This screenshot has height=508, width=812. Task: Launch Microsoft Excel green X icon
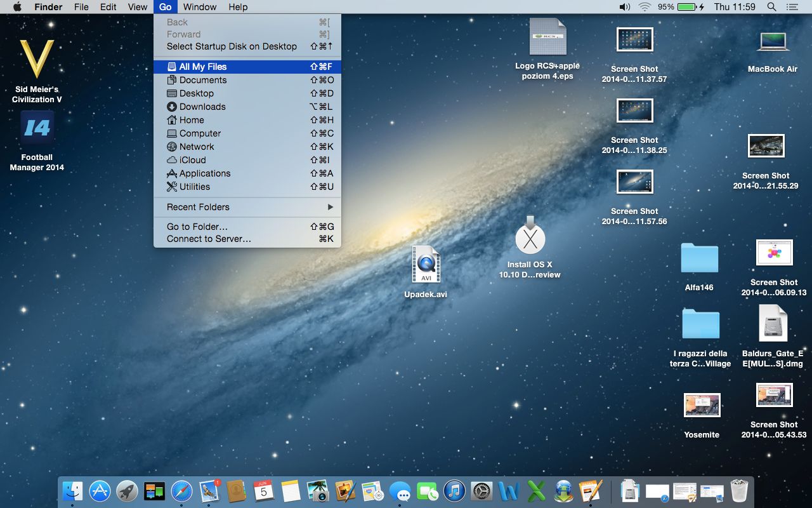536,491
